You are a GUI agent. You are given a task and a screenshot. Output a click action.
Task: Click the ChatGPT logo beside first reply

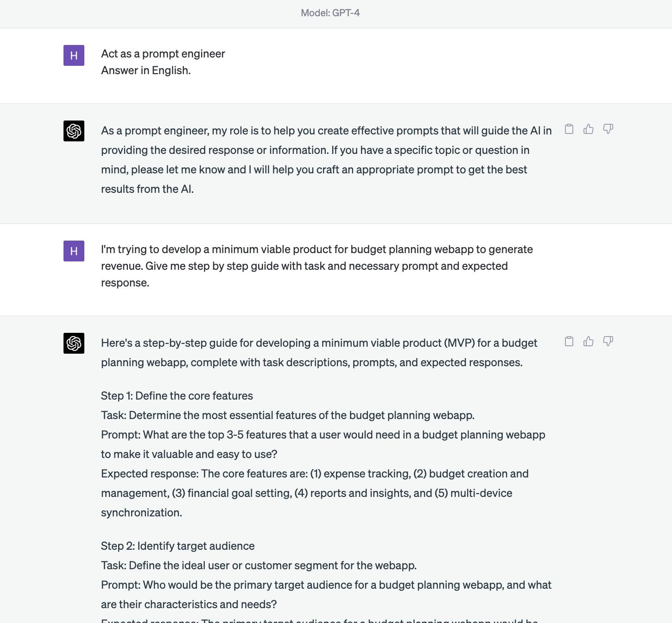[x=74, y=131]
